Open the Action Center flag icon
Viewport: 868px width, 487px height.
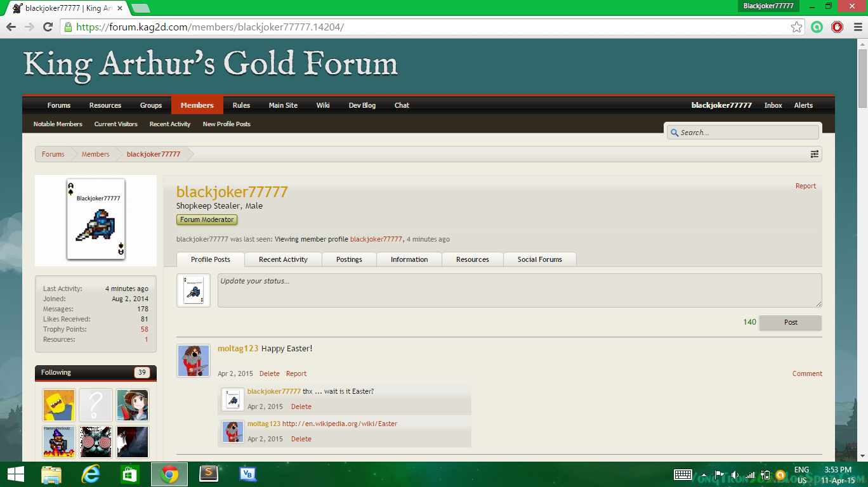tap(720, 474)
